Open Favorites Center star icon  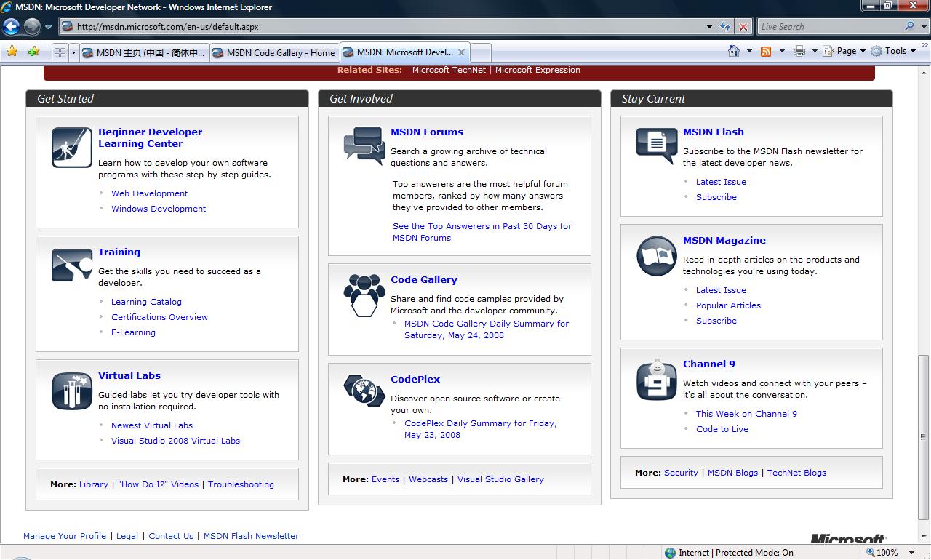tap(12, 52)
